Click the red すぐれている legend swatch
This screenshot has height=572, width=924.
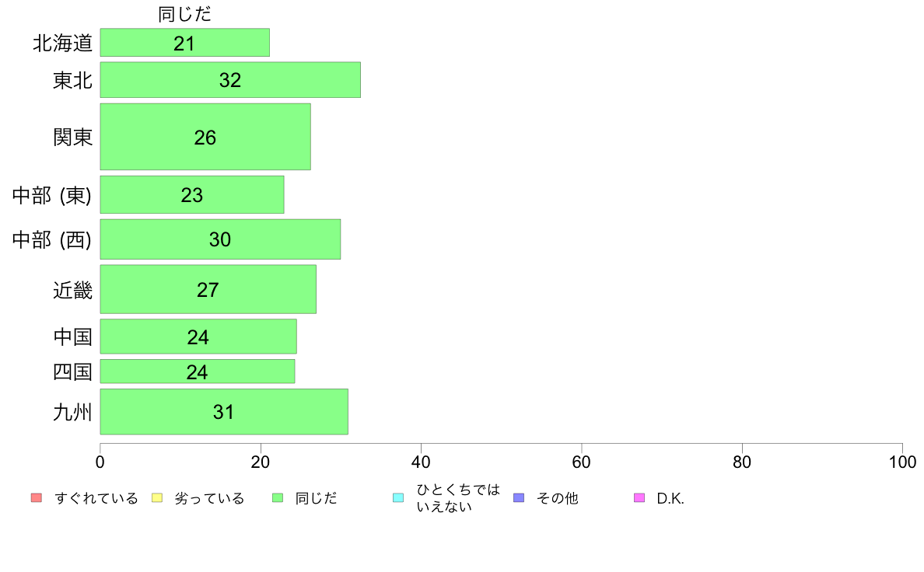point(37,497)
